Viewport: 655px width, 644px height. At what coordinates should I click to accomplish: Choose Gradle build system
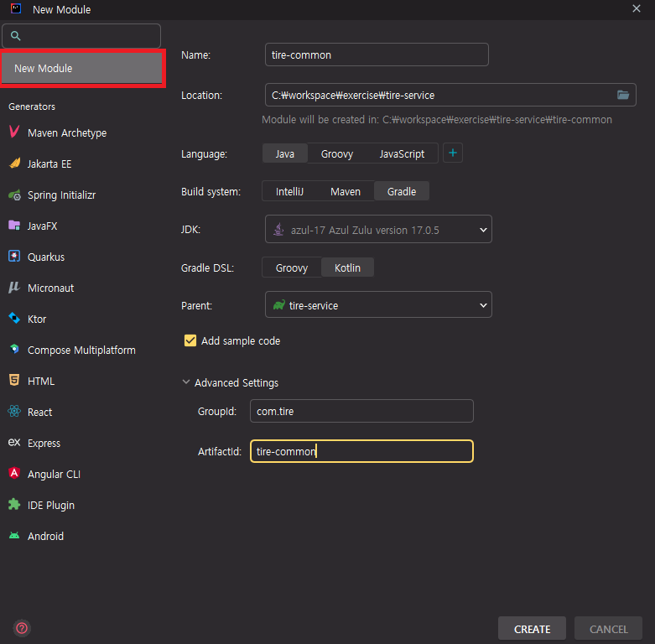402,191
